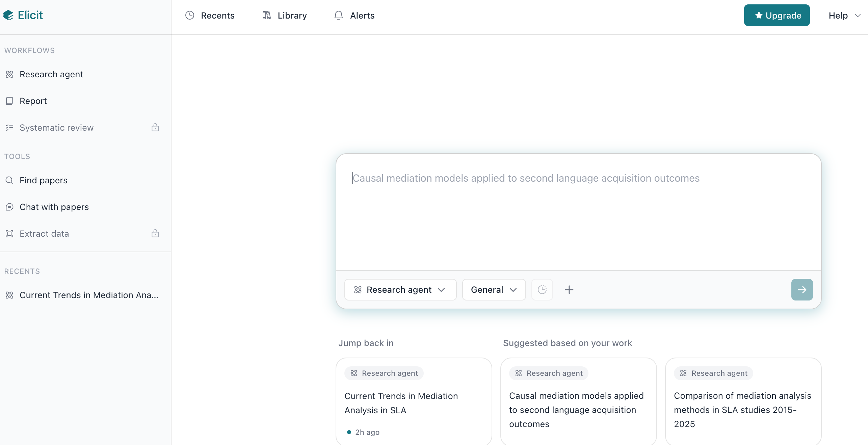Submit query with the arrow button
This screenshot has width=868, height=445.
[x=802, y=290]
